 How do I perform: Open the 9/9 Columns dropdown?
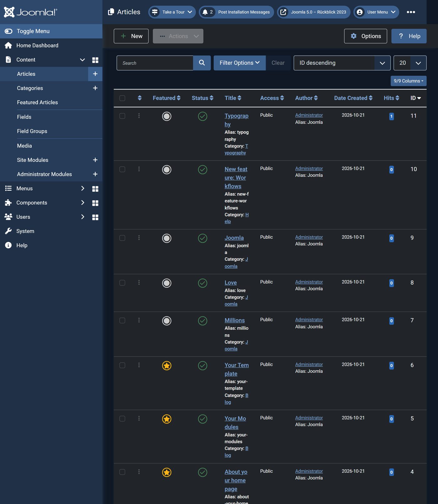coord(408,81)
